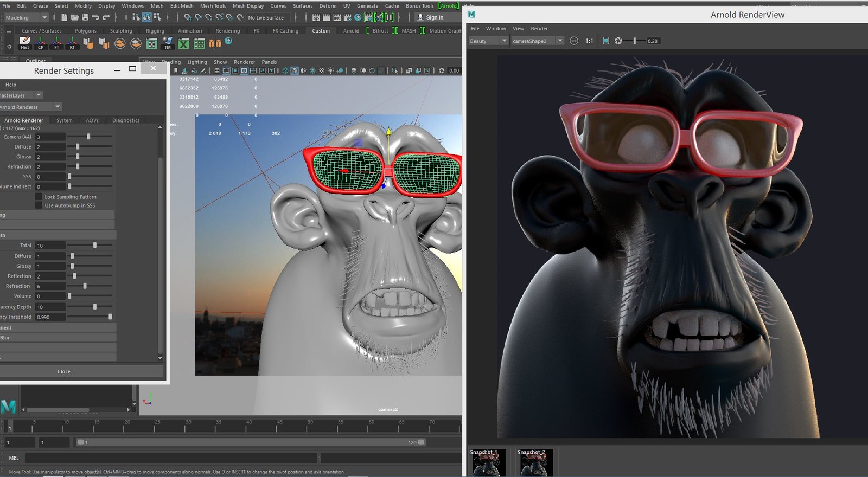Click the green X spreadsheet shelf icon
Image resolution: width=868 pixels, height=477 pixels.
coord(183,43)
